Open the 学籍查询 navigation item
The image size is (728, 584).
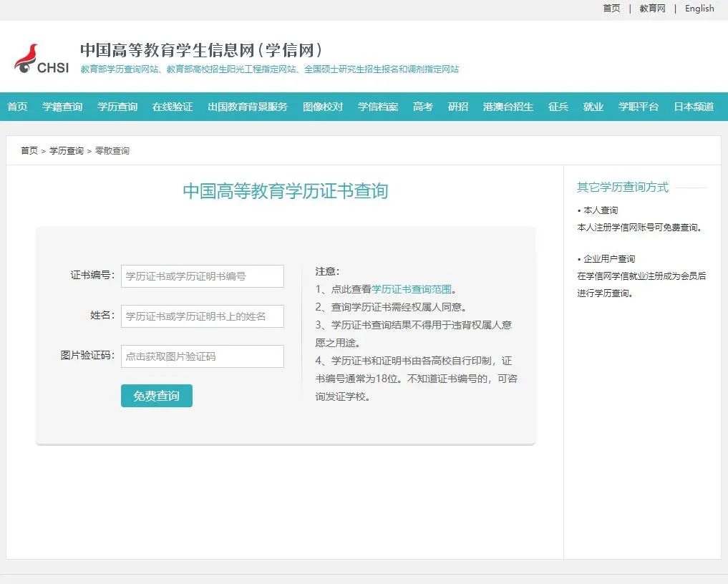point(62,107)
